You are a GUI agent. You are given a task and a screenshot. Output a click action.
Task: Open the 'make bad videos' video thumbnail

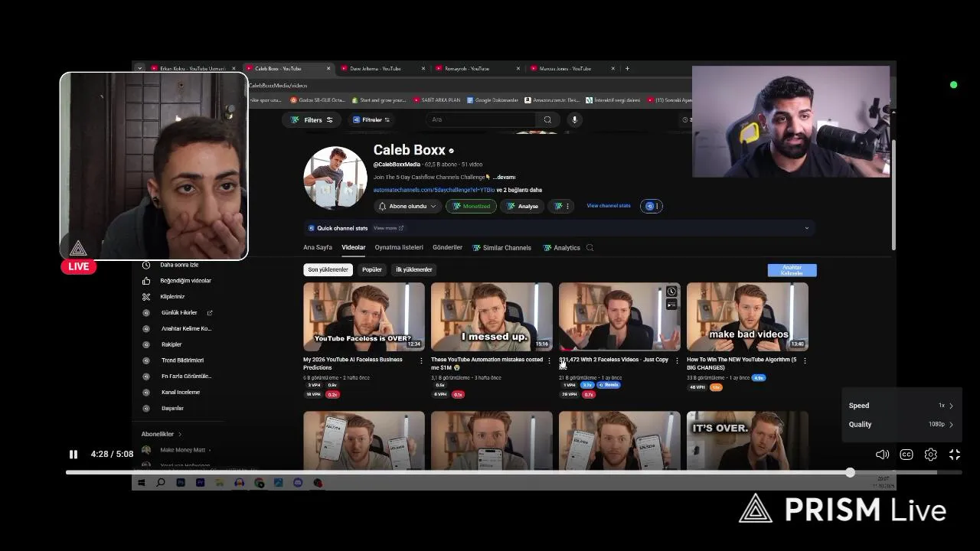coord(747,317)
